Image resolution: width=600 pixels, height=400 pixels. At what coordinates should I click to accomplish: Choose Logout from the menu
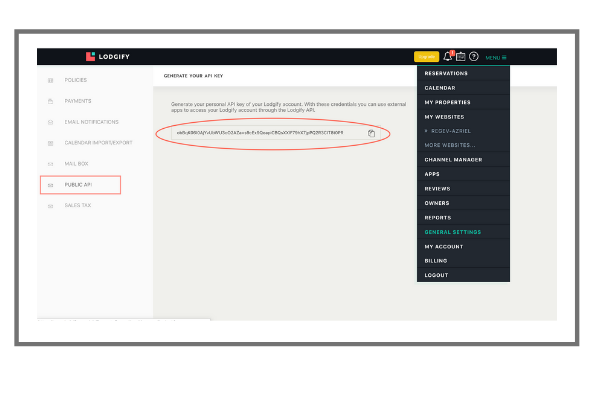click(x=463, y=275)
